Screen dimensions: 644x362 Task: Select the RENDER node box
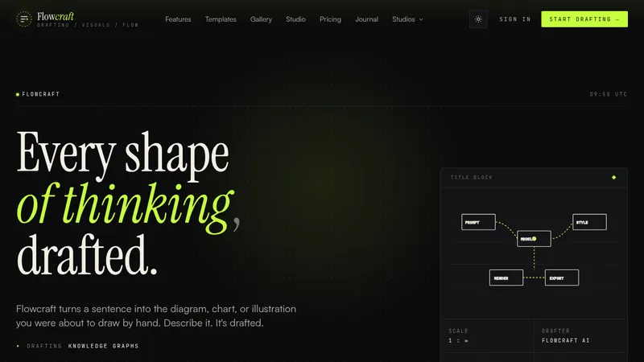point(506,278)
